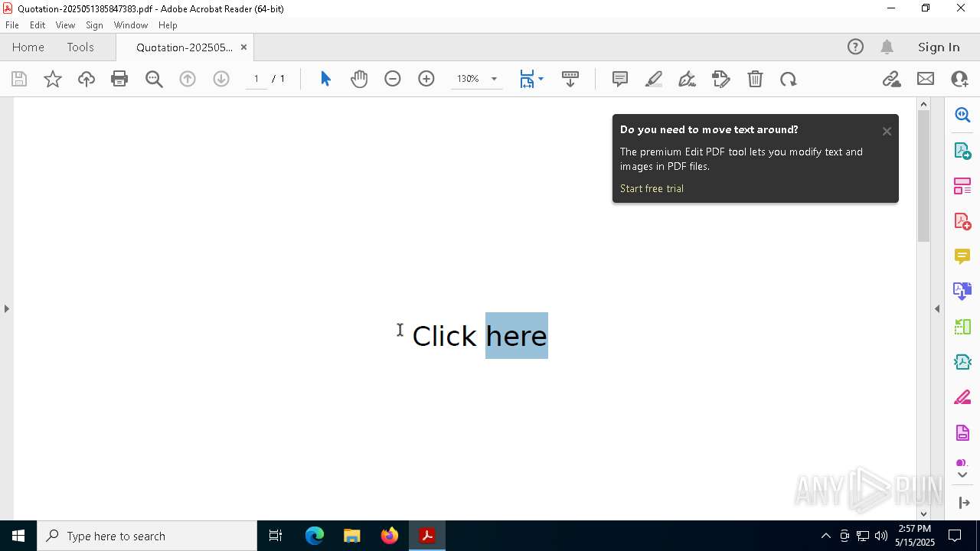The height and width of the screenshot is (551, 980).
Task: Print the document with the printer icon
Action: click(119, 79)
